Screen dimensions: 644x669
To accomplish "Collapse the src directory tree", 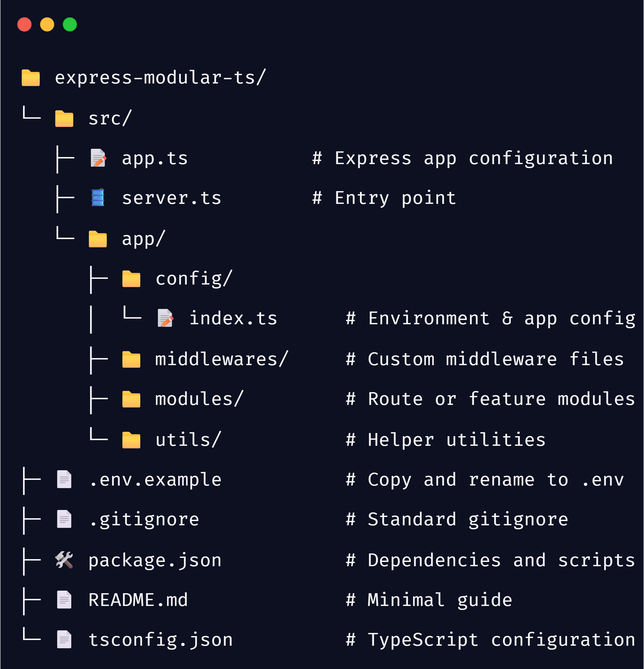I will (109, 118).
